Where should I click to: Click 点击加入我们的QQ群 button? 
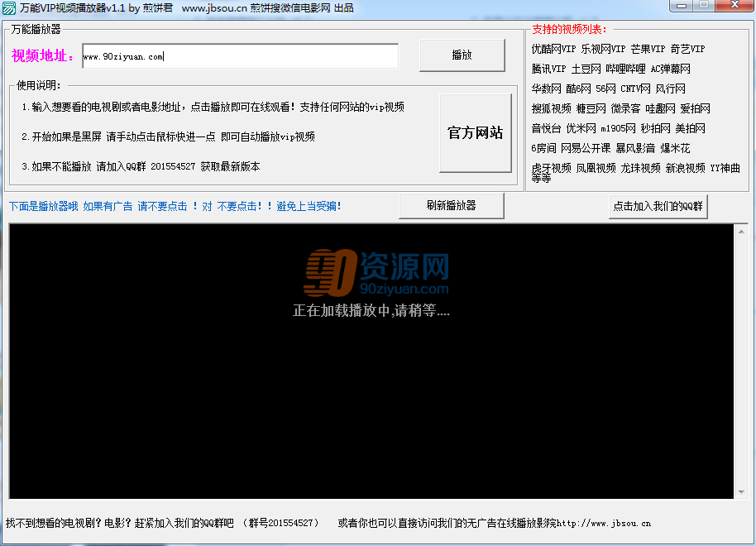[x=658, y=207]
